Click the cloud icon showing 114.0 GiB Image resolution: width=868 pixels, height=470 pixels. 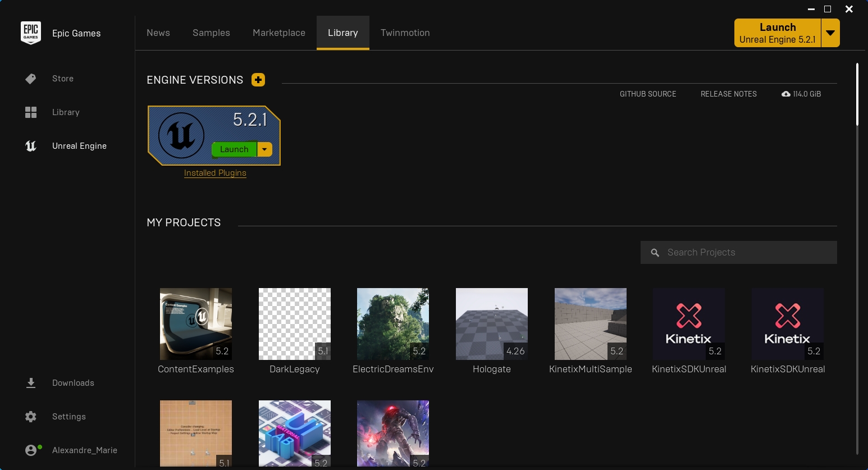pos(786,94)
